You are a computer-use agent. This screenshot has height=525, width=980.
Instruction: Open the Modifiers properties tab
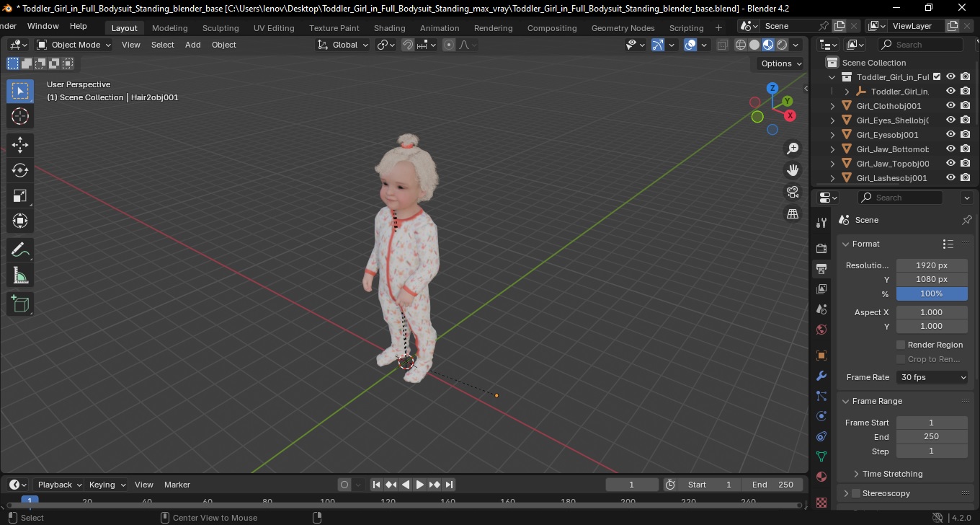821,376
